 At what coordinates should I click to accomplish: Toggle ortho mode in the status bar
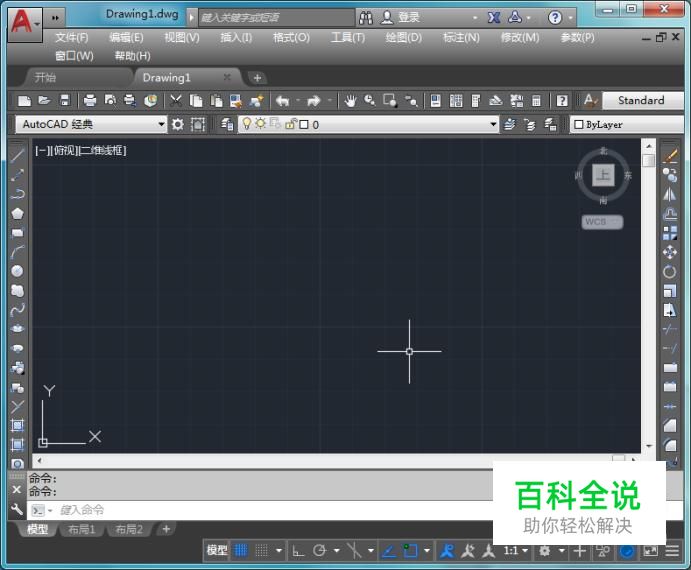tap(298, 551)
